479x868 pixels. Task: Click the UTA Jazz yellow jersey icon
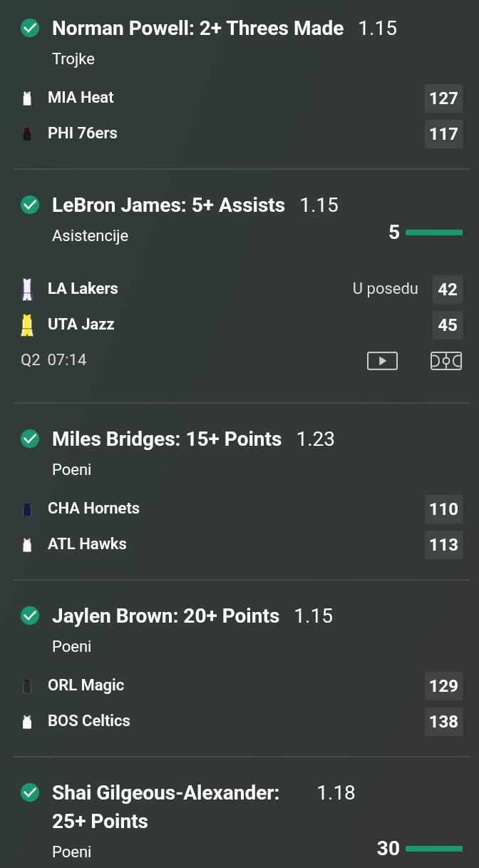27,325
